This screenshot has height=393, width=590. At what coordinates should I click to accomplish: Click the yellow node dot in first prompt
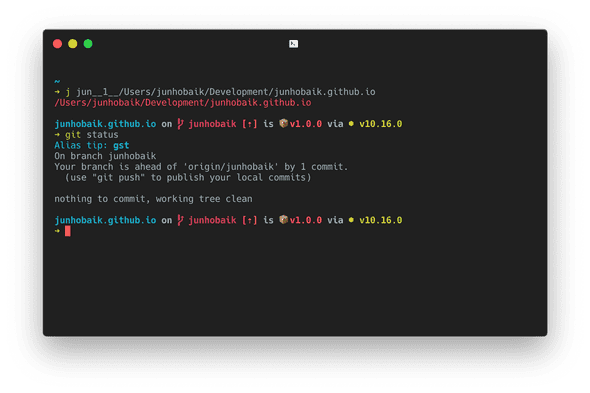(351, 123)
